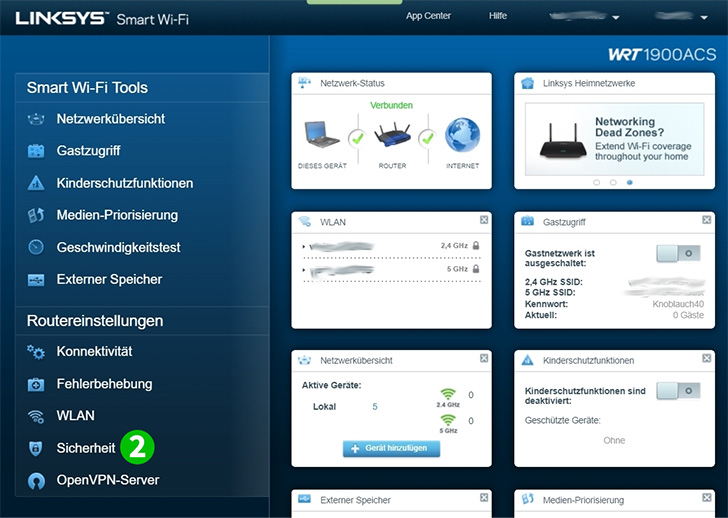The image size is (728, 518).
Task: Click the Linksys Smart Wi-Fi logo
Action: click(102, 19)
